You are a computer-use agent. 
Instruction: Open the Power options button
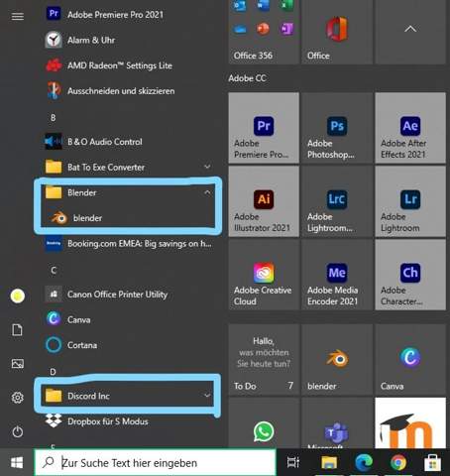click(x=18, y=431)
